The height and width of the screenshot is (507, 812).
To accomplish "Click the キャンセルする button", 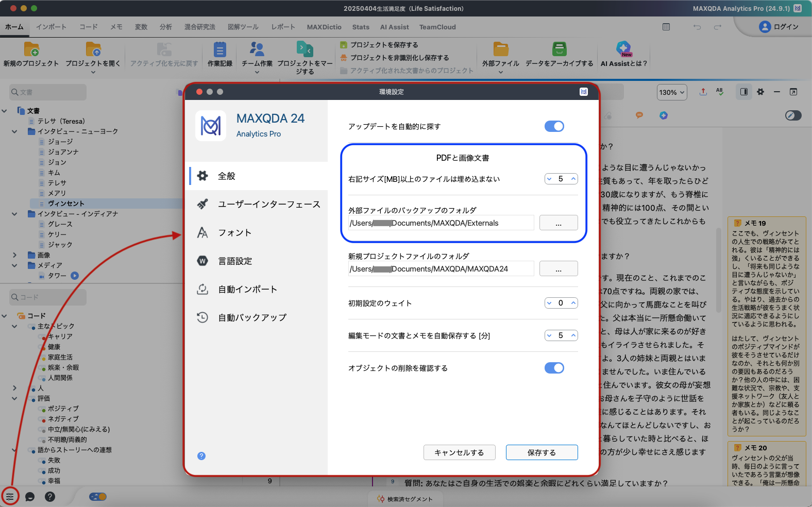I will click(460, 452).
